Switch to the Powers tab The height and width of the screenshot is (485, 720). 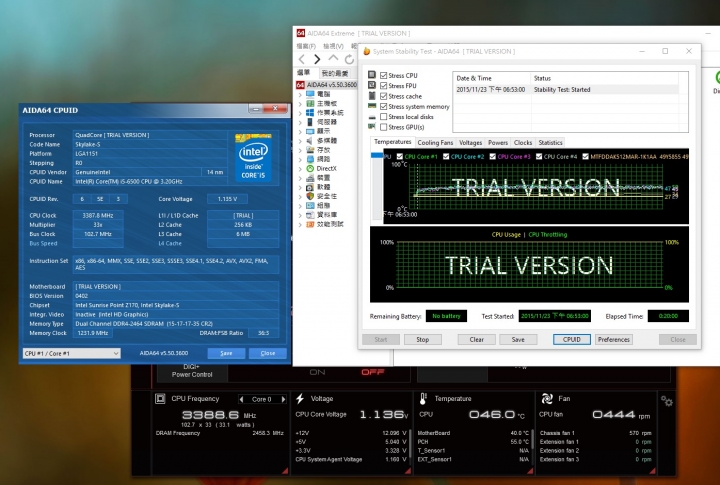[498, 143]
